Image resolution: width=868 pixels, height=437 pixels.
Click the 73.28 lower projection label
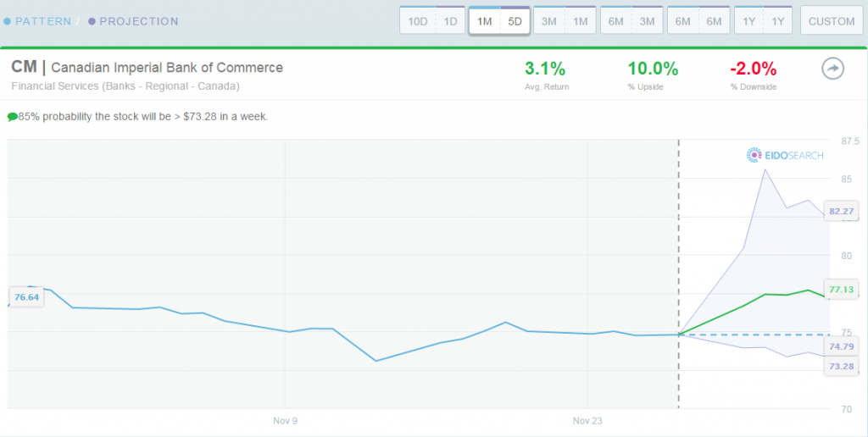[842, 366]
